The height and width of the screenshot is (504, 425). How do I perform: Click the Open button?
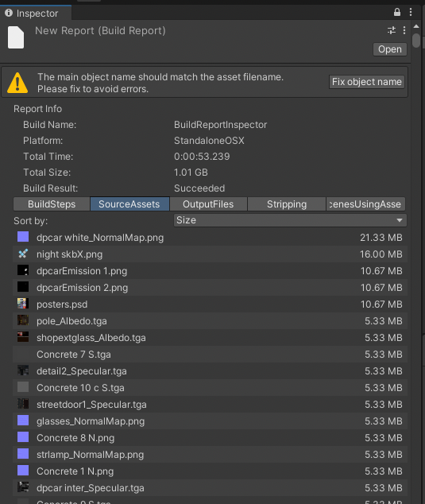390,49
